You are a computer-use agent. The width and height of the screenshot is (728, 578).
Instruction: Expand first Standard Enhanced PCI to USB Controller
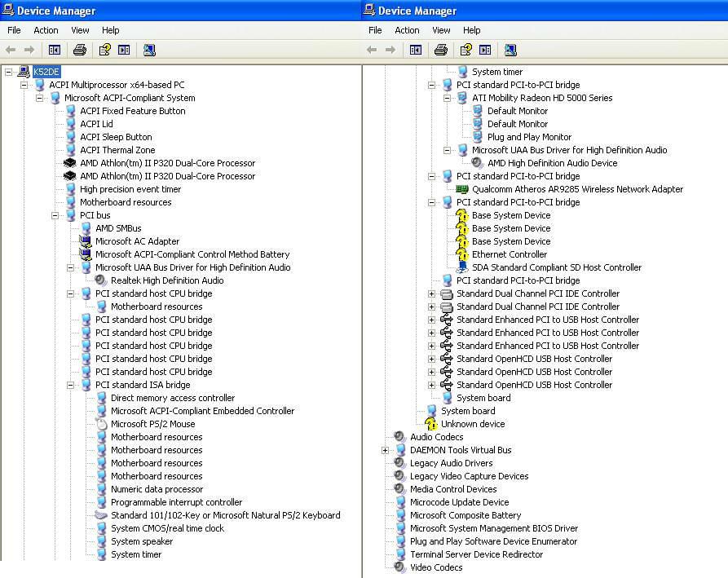(431, 320)
